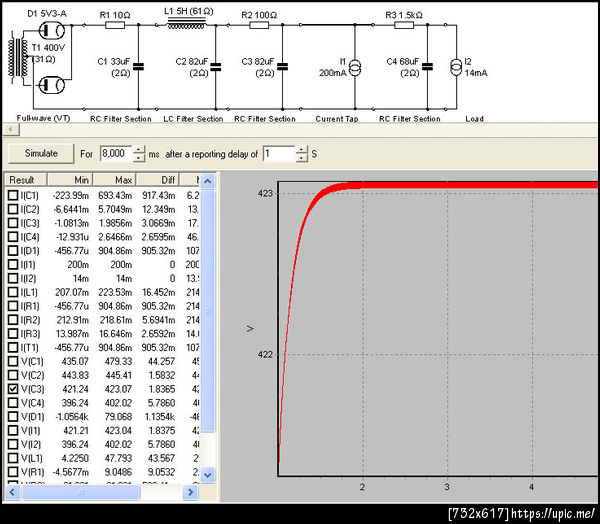Image resolution: width=600 pixels, height=524 pixels.
Task: Enable the I(R2) trace checkbox
Action: (x=13, y=320)
